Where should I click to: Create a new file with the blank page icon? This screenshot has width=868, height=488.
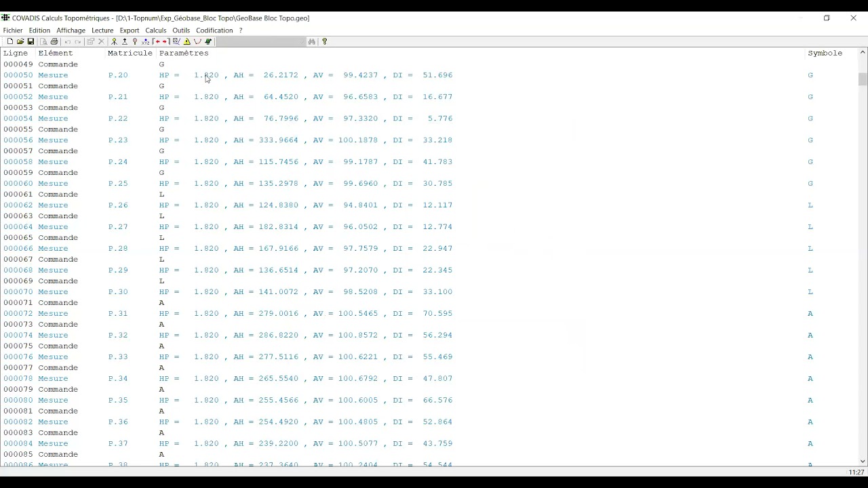(10, 41)
